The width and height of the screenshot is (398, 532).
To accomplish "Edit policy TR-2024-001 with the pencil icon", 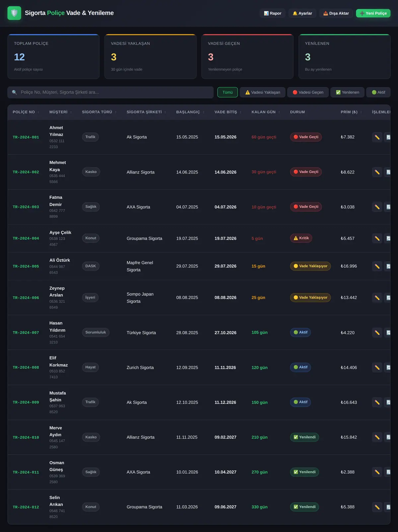I will click(377, 137).
